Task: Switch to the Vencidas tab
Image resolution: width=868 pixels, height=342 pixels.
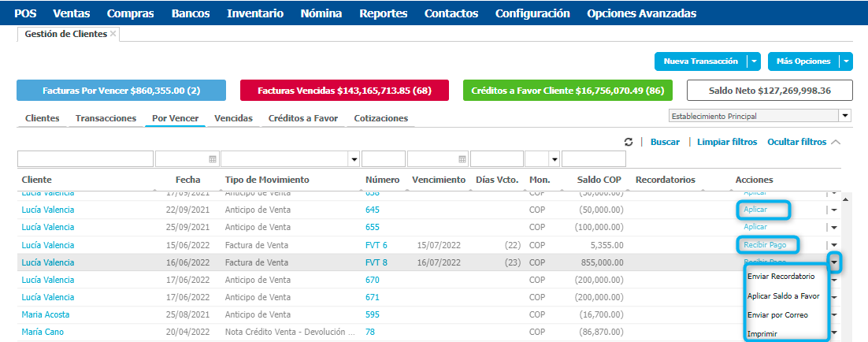Action: [233, 118]
